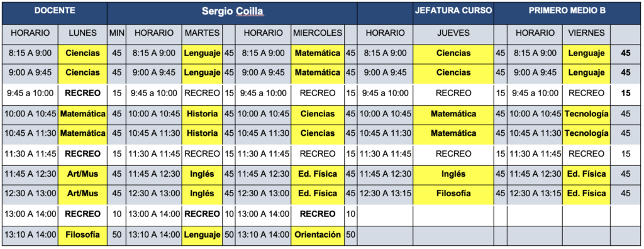This screenshot has width=644, height=249.
Task: Click Lunes first RECREO cell
Action: [82, 94]
